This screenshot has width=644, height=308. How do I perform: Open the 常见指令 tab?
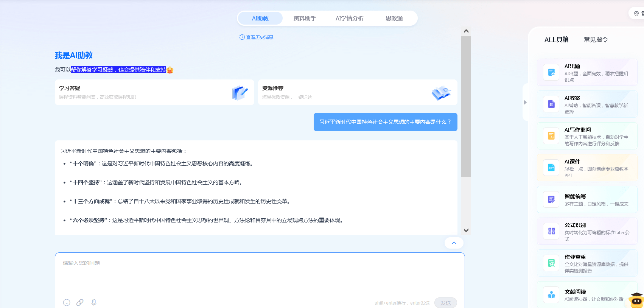pos(596,39)
